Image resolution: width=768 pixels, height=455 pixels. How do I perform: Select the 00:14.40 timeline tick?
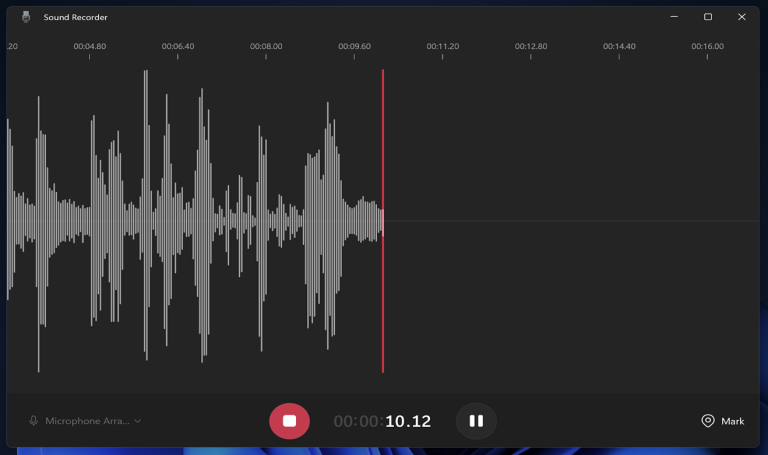point(619,47)
